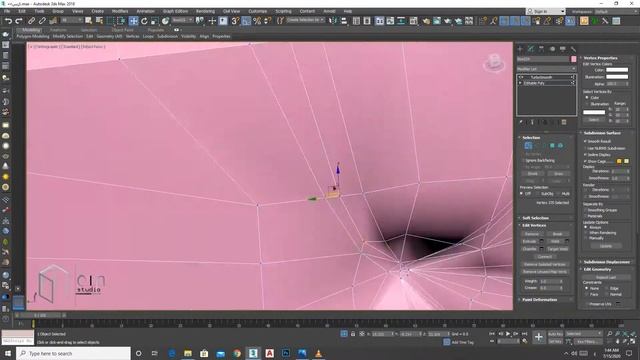This screenshot has width=640, height=360.
Task: Choose Edge constraint radio button
Action: pyautogui.click(x=607, y=288)
